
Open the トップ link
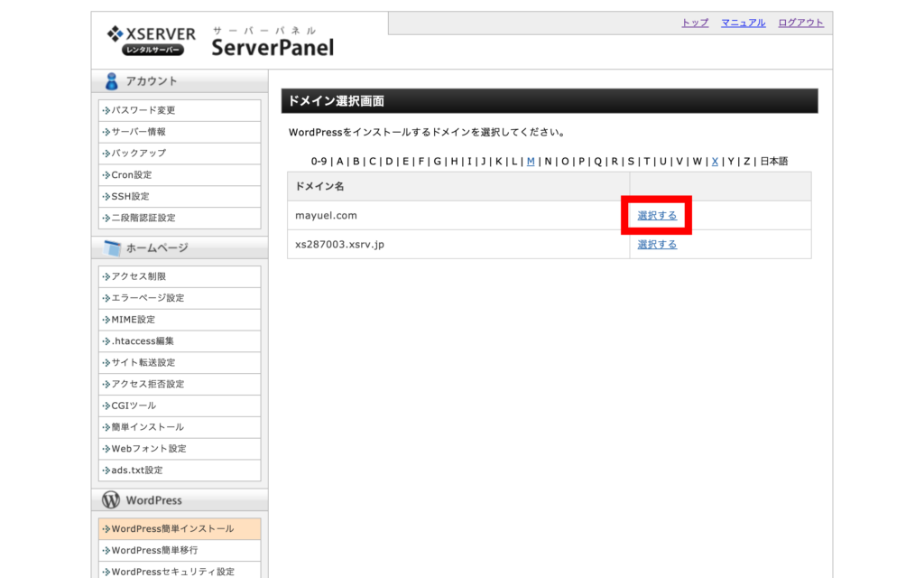coord(695,23)
